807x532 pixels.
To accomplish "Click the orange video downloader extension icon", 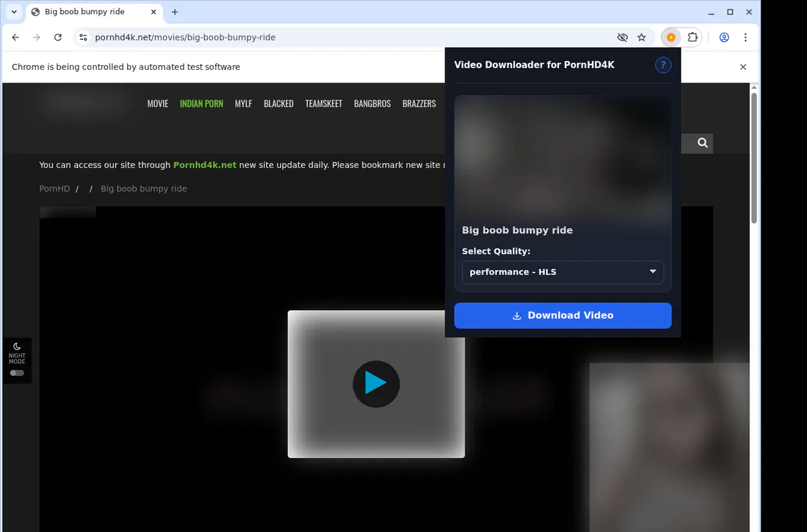I will point(670,38).
